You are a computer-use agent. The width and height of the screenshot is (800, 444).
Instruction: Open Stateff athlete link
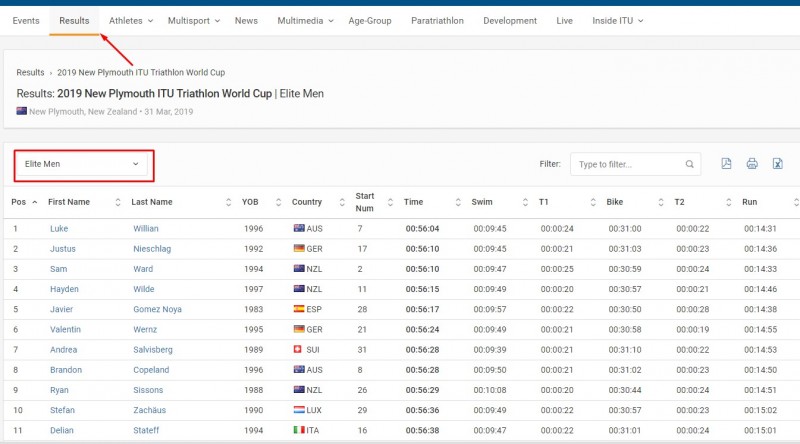(x=146, y=430)
